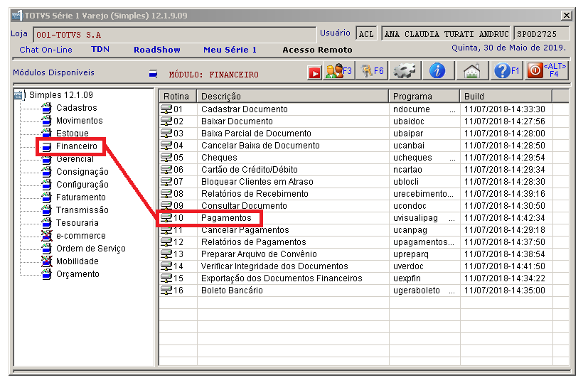Select routine 08 Relatórios de Recebimento
The height and width of the screenshot is (380, 588).
[364, 193]
